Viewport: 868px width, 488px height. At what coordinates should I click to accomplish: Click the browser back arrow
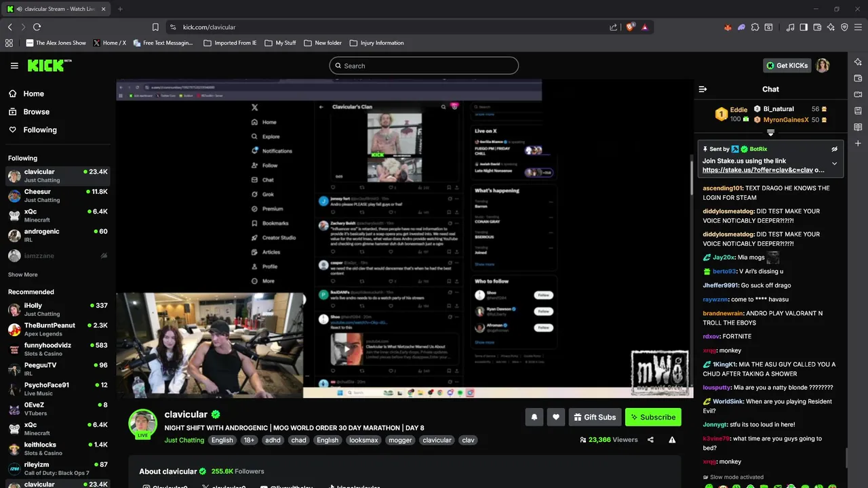point(9,27)
